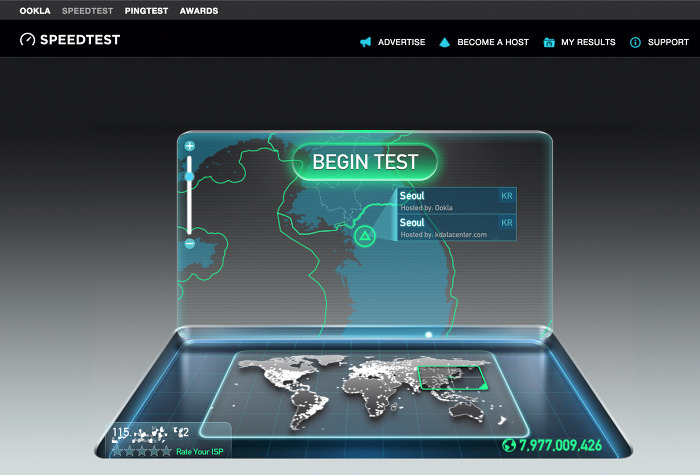Viewport: 700px width, 475px height.
Task: Open the MY RESULTS link
Action: tap(588, 42)
